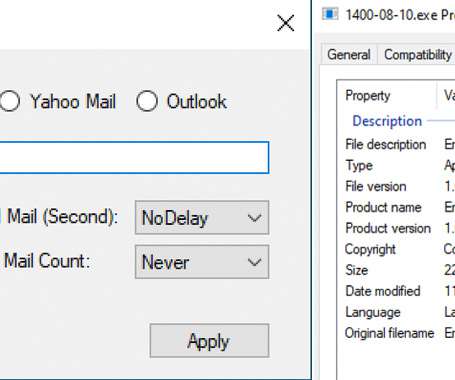Click the highlighted blue text input field
The image size is (455, 380).
click(x=134, y=157)
